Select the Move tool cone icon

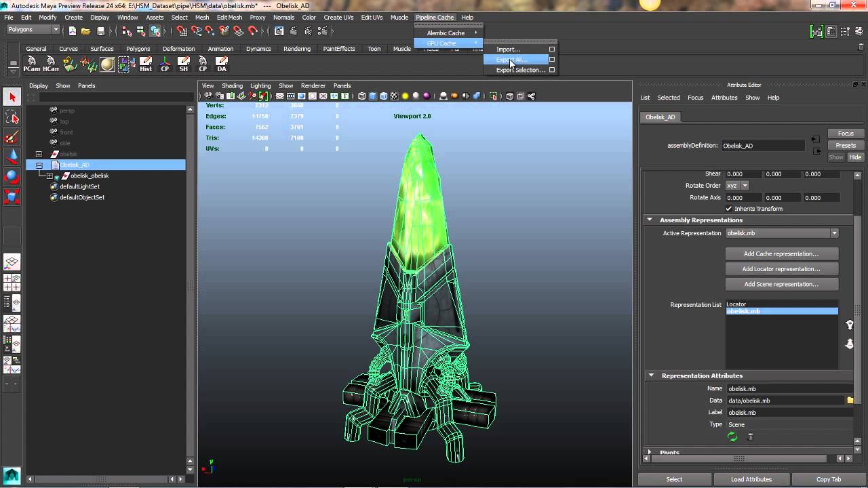(x=12, y=157)
